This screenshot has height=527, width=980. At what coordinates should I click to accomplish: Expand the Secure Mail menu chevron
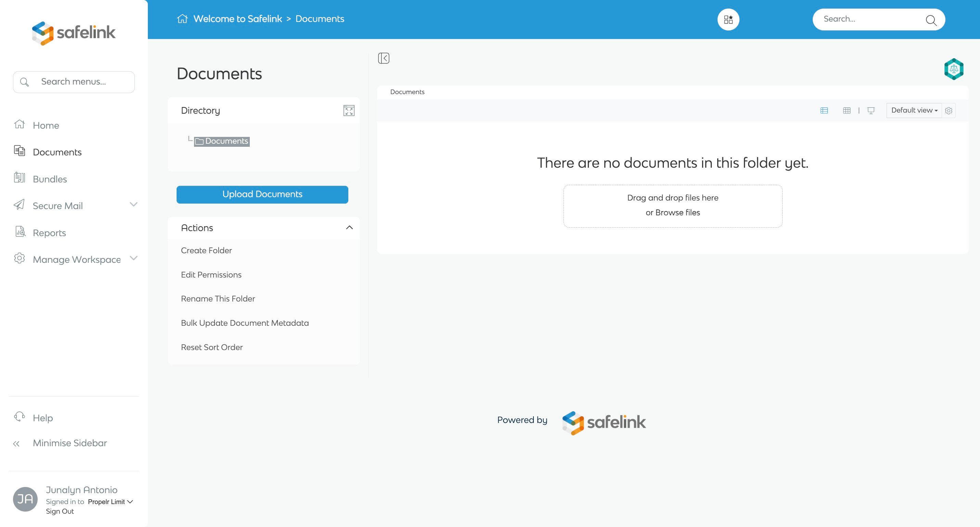(133, 205)
